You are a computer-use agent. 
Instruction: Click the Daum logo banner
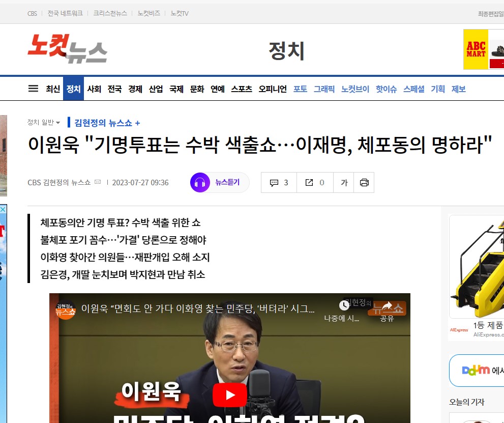[x=476, y=370]
